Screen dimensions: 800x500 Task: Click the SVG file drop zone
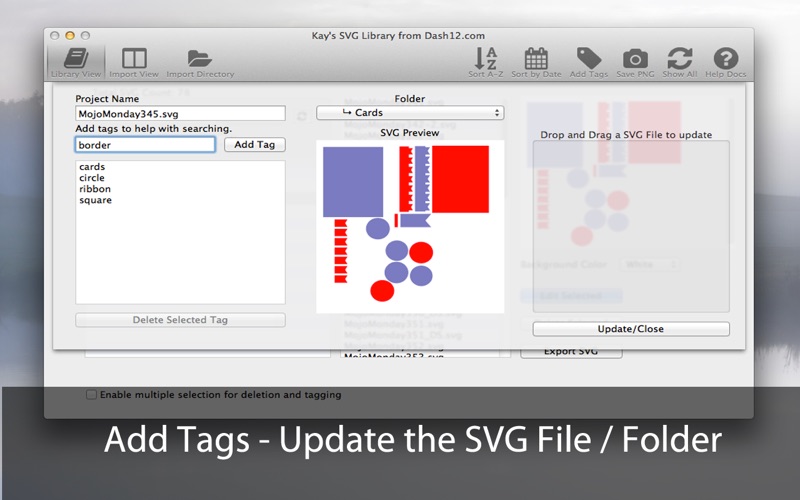pos(631,227)
